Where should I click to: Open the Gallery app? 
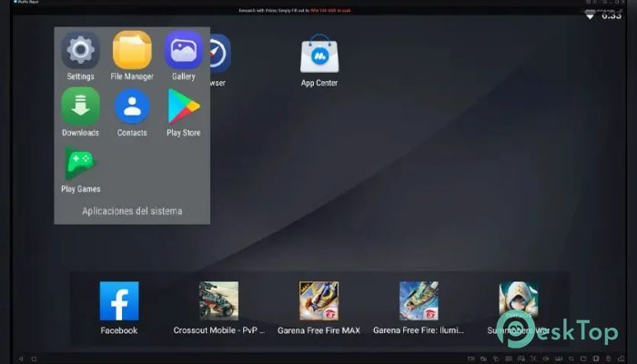pyautogui.click(x=184, y=51)
